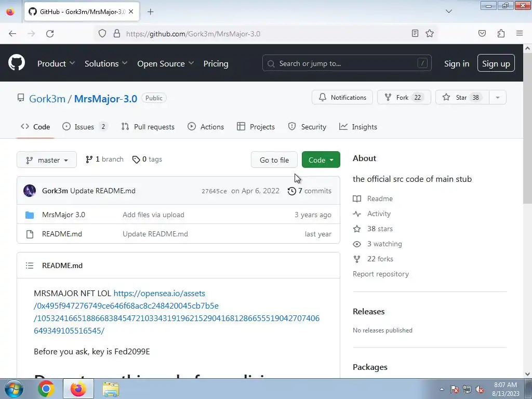Screen dimensions: 532x399
Task: Switch to the Actions tab
Action: tap(206, 127)
